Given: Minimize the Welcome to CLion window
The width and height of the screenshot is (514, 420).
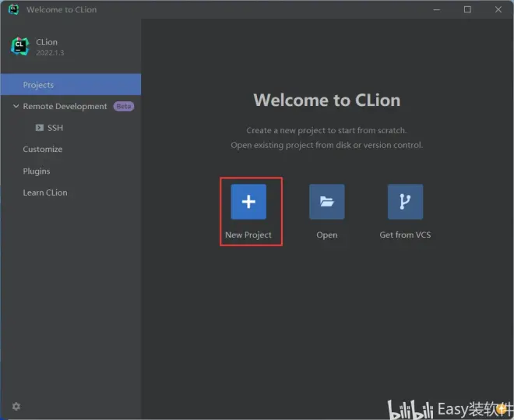Looking at the screenshot, I should click(x=437, y=9).
